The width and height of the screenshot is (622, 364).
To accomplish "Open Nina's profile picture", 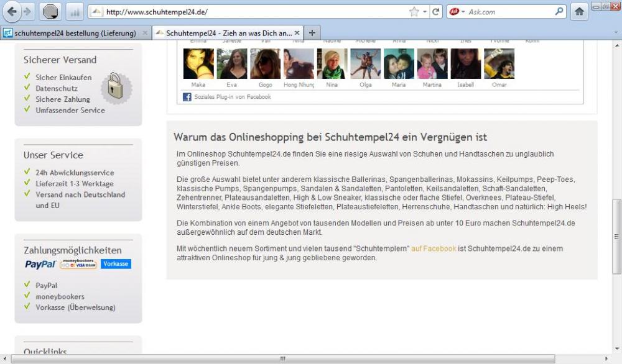I will point(332,63).
